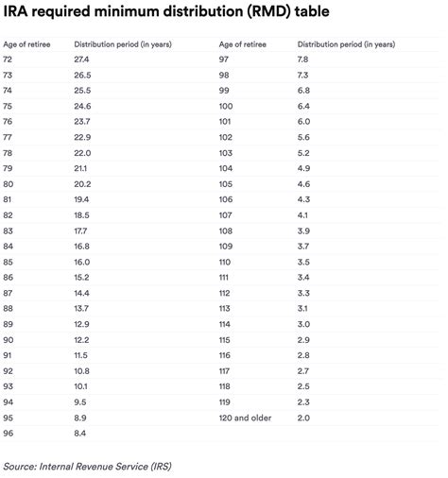This screenshot has height=478, width=448.
Task: Click the 6.0 value for age 101
Action: coord(303,122)
